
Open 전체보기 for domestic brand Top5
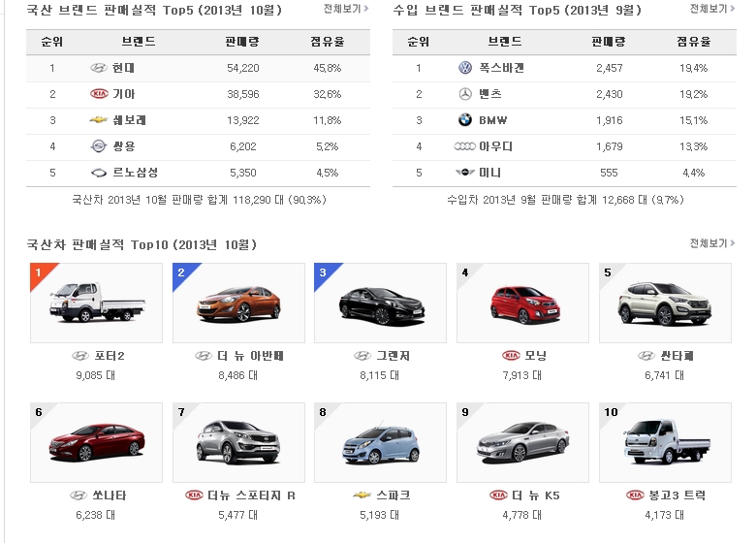[347, 9]
